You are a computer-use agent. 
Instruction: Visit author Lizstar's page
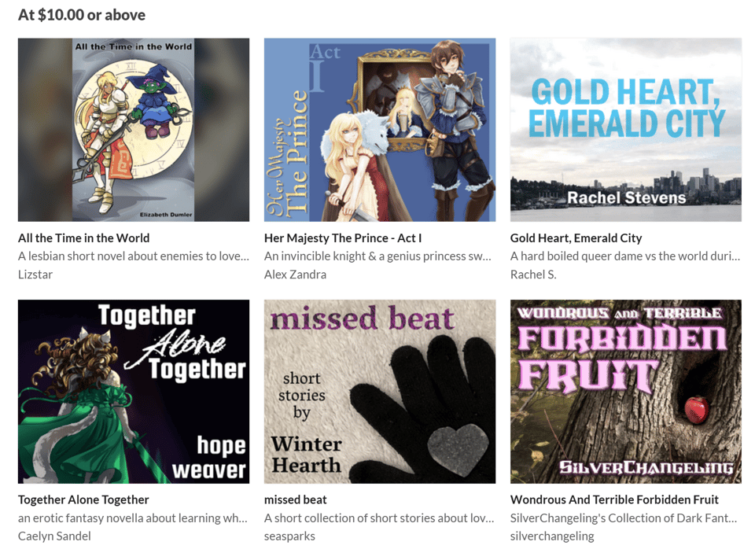point(35,274)
